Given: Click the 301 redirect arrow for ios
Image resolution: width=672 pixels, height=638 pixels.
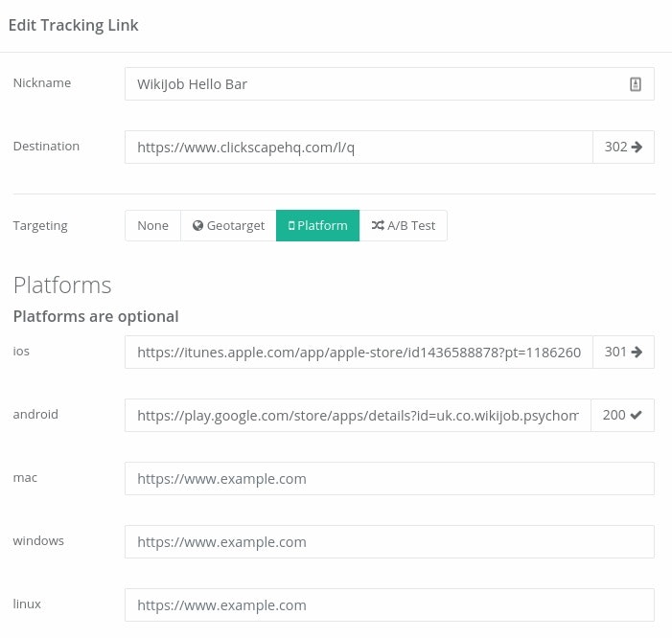Looking at the screenshot, I should (x=623, y=352).
